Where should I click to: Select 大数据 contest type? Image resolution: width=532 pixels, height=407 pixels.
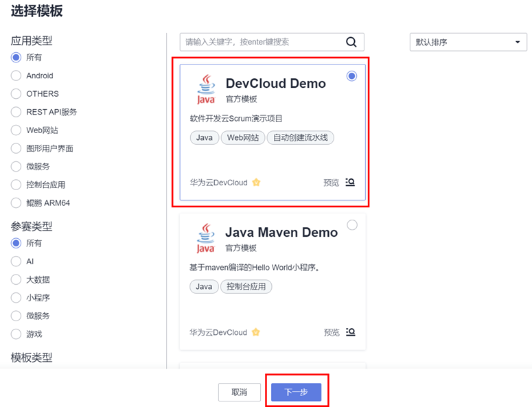tap(16, 279)
